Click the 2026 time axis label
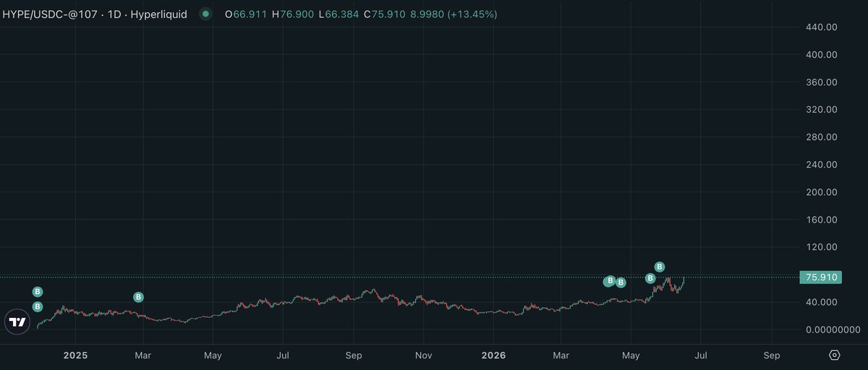 coord(493,356)
